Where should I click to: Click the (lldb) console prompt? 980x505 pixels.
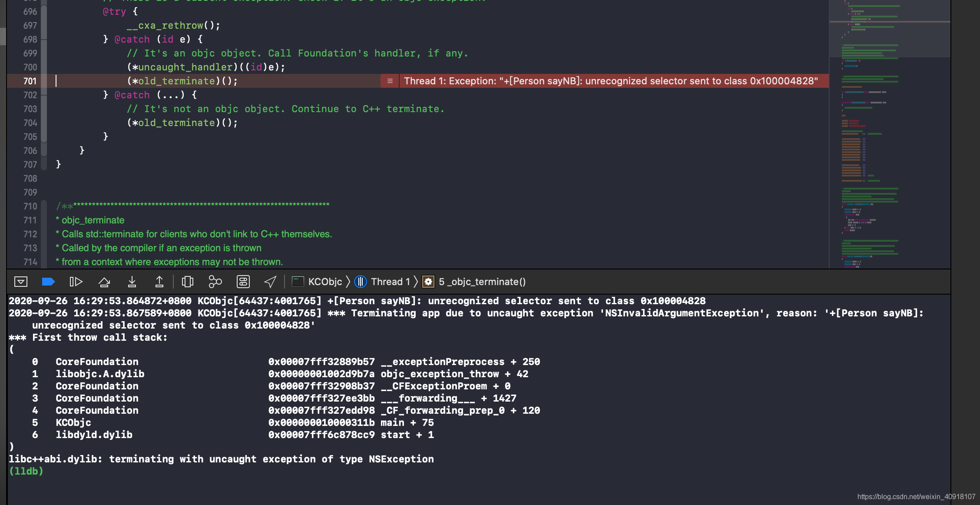click(26, 471)
